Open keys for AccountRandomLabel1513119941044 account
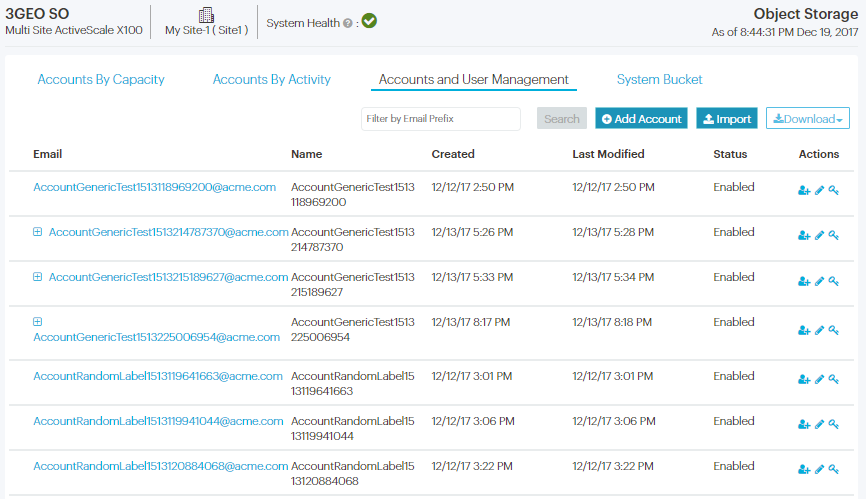The image size is (866, 499). pos(834,424)
